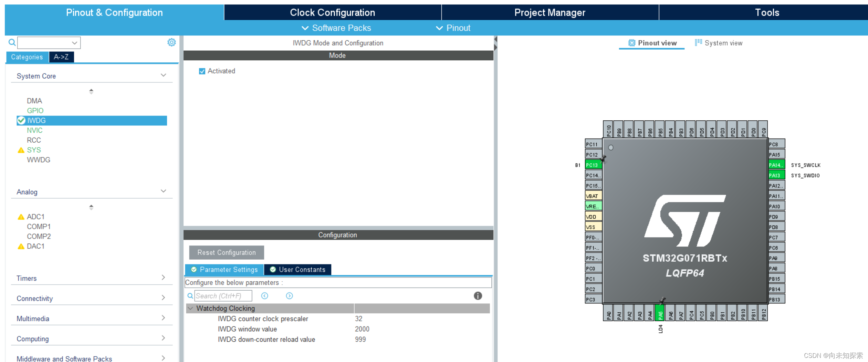Select WWDG in System Core list
This screenshot has width=868, height=362.
(x=39, y=160)
